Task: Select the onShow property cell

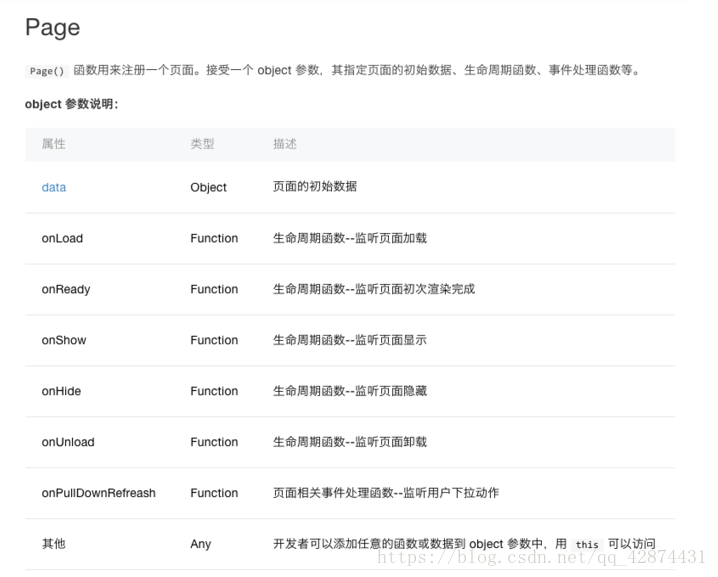Action: pos(64,340)
